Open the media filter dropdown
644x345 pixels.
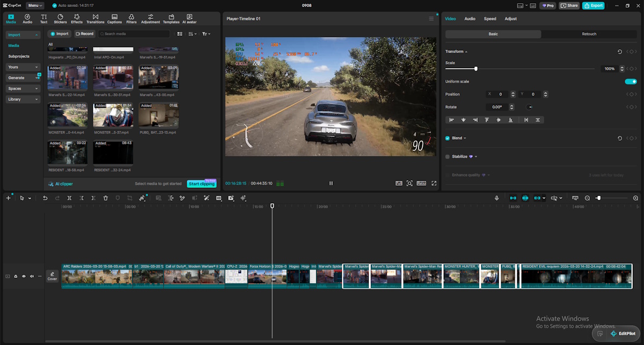coord(206,34)
